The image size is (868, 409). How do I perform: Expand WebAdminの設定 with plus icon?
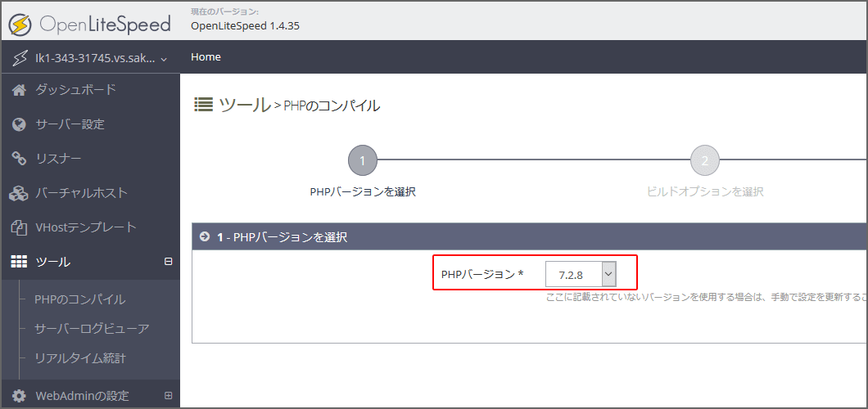coord(169,396)
